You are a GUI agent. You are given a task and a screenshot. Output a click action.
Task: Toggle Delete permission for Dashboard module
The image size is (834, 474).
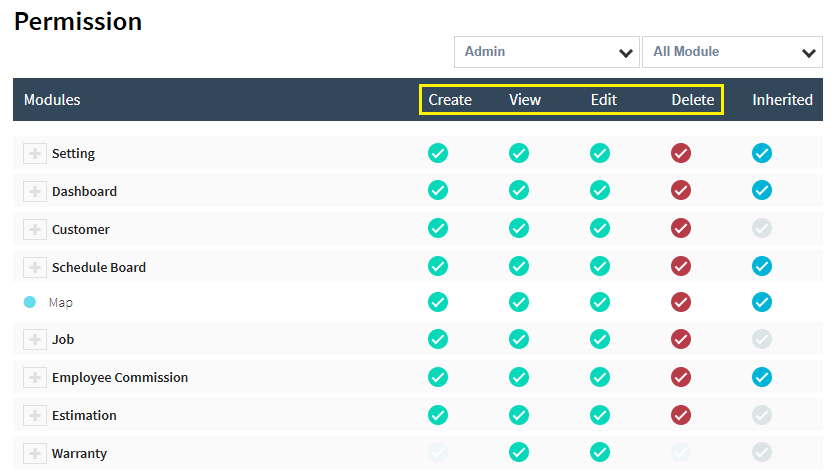point(681,190)
